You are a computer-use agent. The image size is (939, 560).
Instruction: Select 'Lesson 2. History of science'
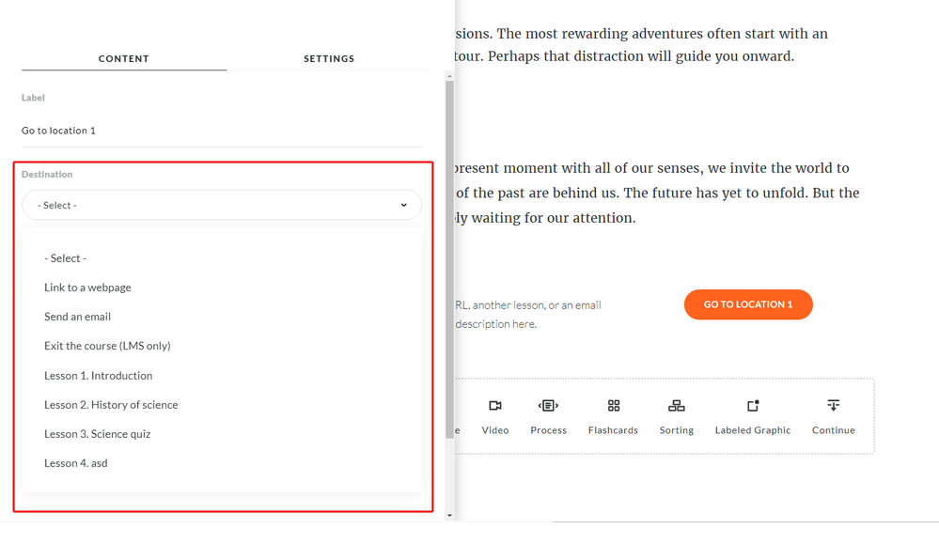tap(111, 405)
